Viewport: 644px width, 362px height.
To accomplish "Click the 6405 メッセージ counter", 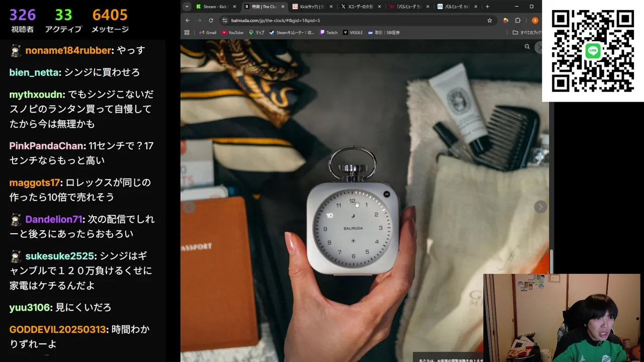I will [x=110, y=21].
